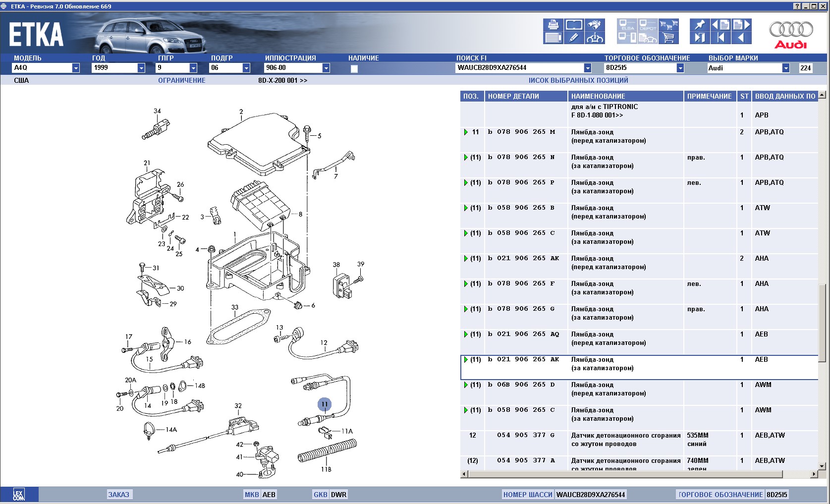Click callout 34 in the parts diagram
Viewport: 830px width, 504px height.
pos(157,111)
